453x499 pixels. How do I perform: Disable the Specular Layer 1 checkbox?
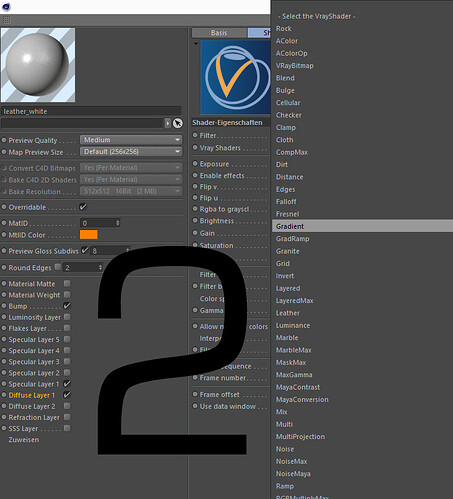[67, 383]
